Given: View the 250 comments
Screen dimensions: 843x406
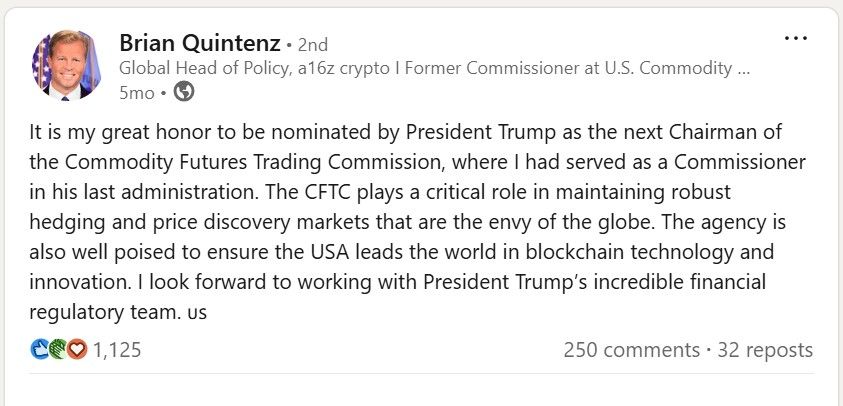Looking at the screenshot, I should 632,350.
